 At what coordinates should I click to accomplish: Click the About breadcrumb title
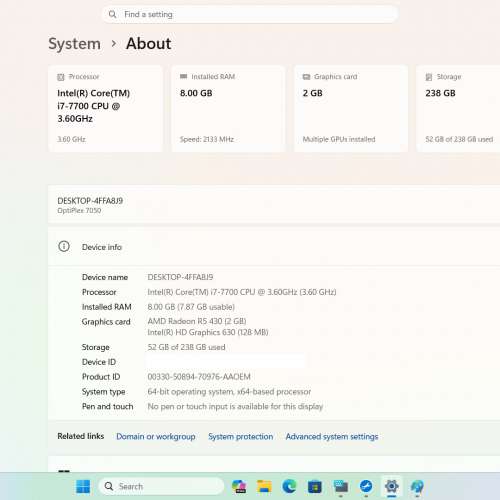tap(149, 44)
